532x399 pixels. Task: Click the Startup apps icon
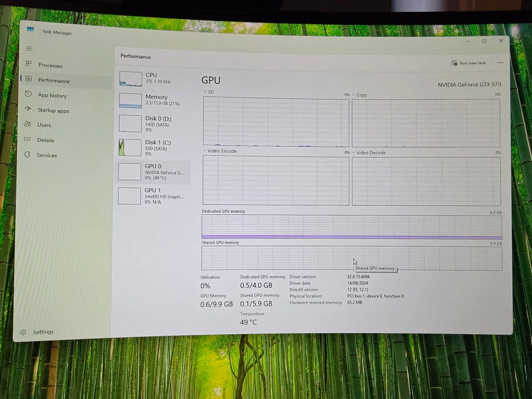pyautogui.click(x=28, y=109)
